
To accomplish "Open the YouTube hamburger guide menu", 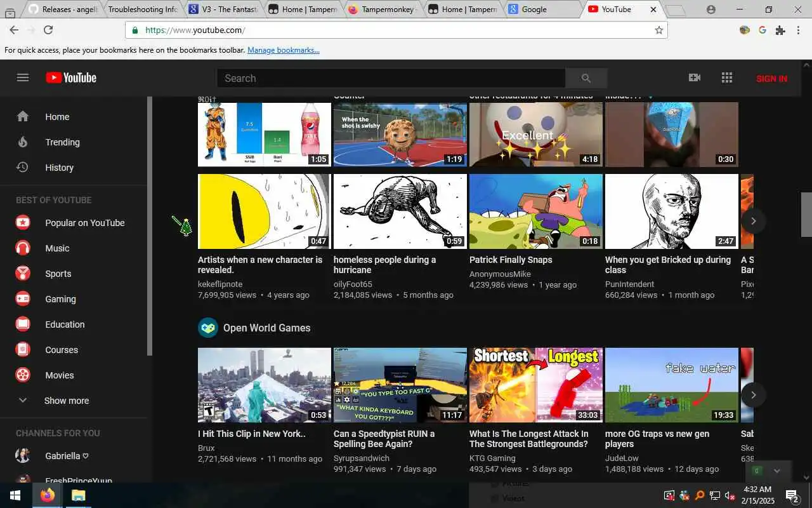I will click(23, 77).
